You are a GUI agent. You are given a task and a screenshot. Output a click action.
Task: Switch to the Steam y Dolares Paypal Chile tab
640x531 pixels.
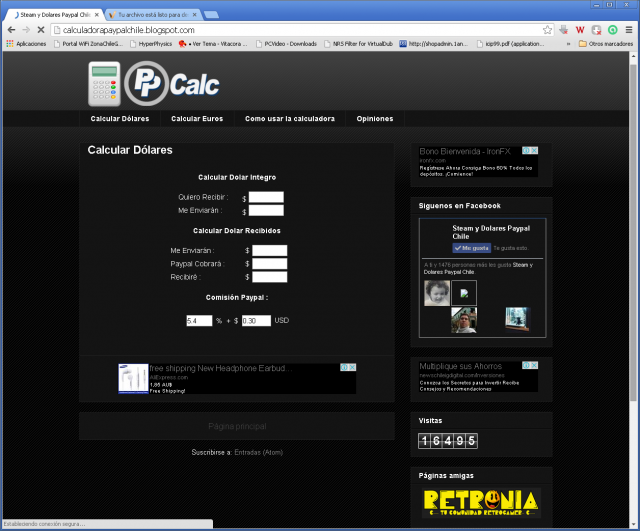click(x=54, y=15)
